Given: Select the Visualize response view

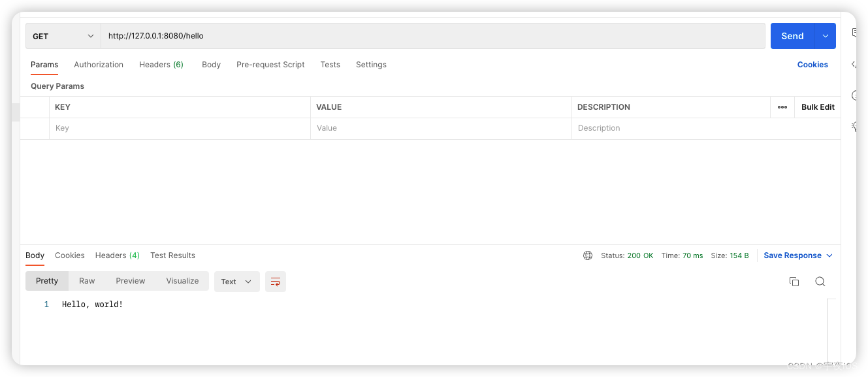Looking at the screenshot, I should 182,281.
